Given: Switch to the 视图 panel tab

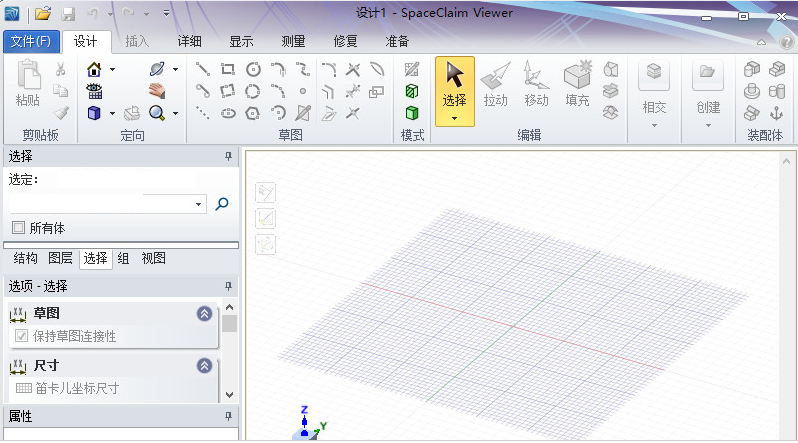Looking at the screenshot, I should [x=153, y=258].
